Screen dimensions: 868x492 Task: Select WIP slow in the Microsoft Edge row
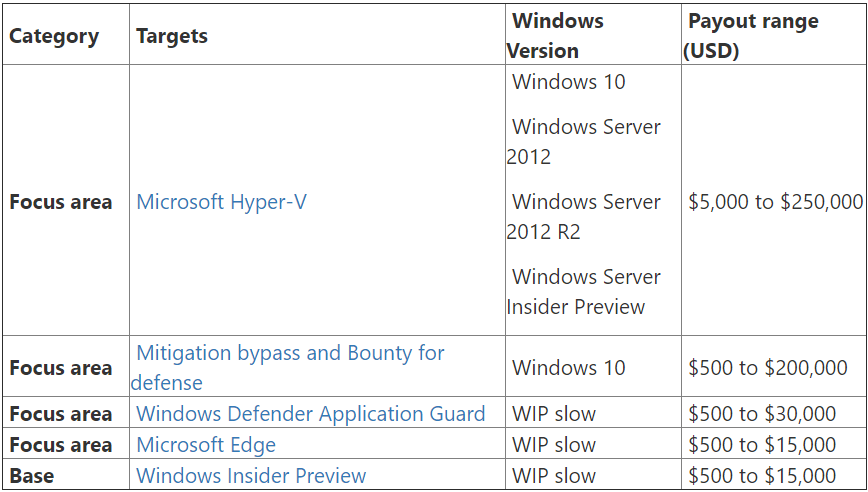click(x=553, y=445)
